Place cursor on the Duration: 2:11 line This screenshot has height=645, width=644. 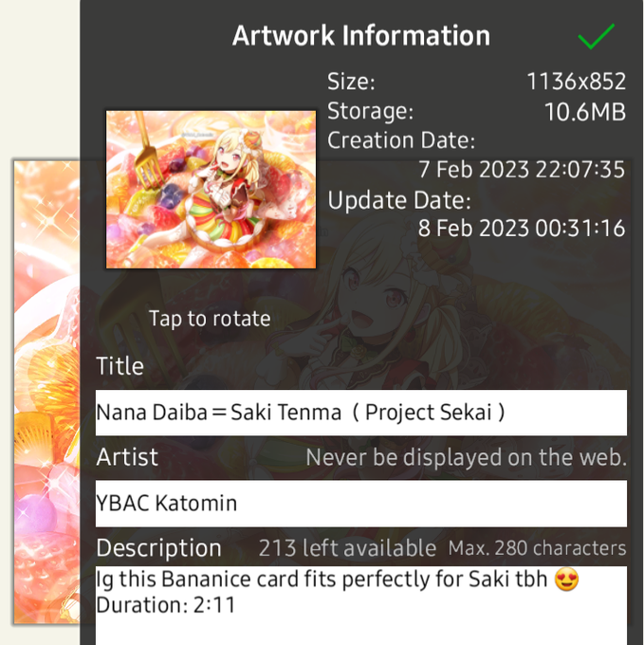tap(165, 605)
